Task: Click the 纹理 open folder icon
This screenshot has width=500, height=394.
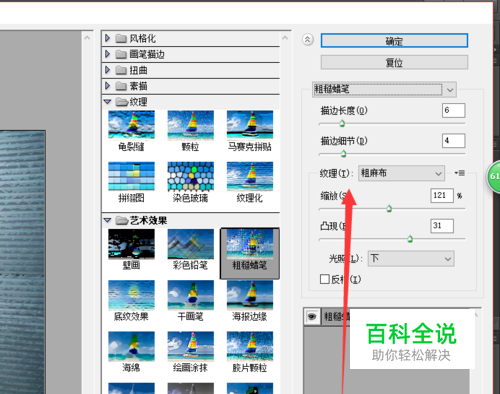Action: coord(122,102)
